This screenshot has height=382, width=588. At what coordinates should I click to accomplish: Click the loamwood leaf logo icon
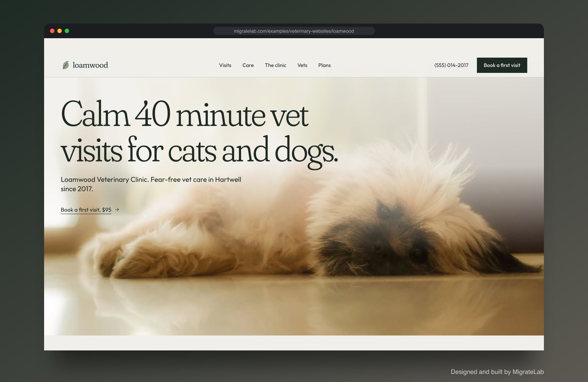click(x=65, y=65)
